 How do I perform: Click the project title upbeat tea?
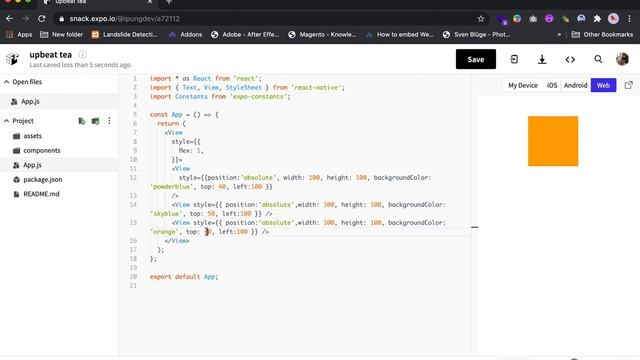tap(51, 55)
